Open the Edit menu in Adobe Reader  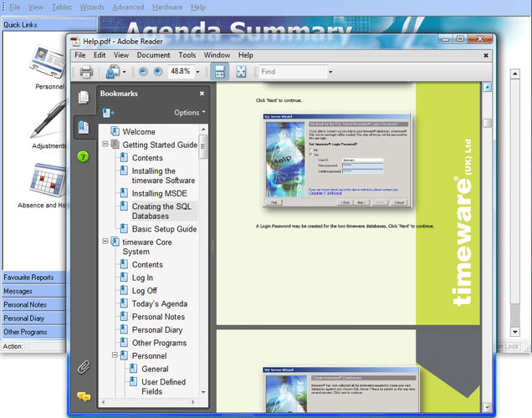tap(100, 55)
